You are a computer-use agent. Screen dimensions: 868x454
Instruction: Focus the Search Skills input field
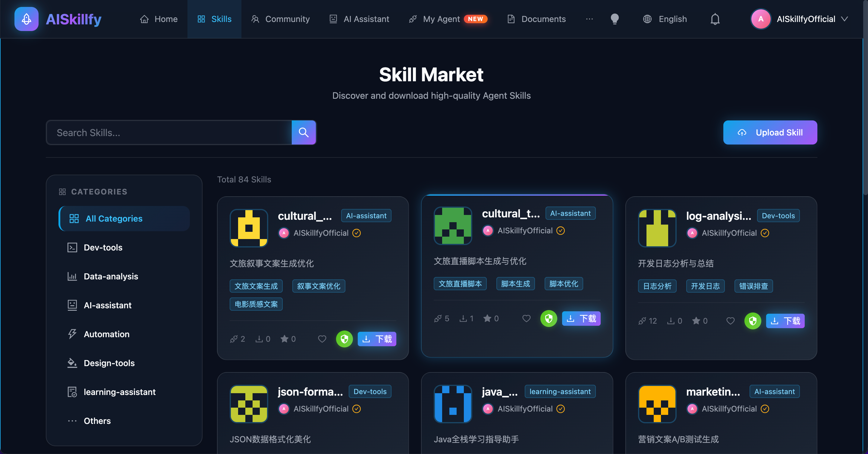(169, 132)
